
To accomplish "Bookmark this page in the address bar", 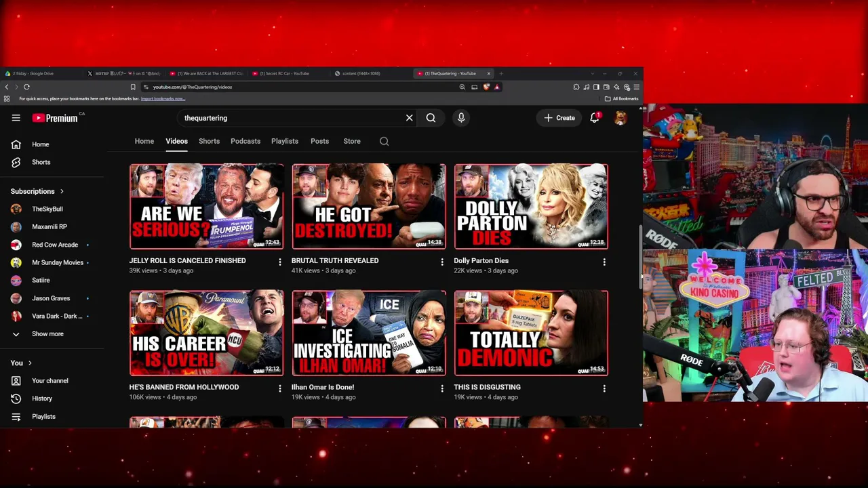I will click(x=133, y=87).
